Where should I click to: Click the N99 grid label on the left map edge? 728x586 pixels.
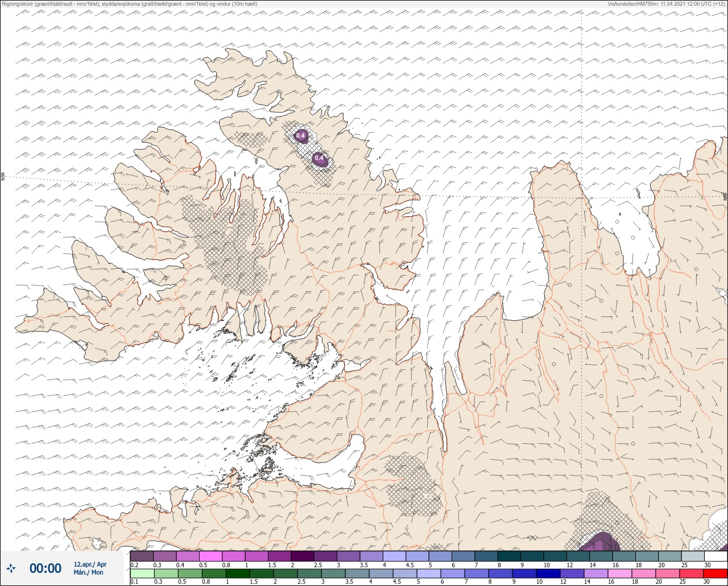[3, 177]
